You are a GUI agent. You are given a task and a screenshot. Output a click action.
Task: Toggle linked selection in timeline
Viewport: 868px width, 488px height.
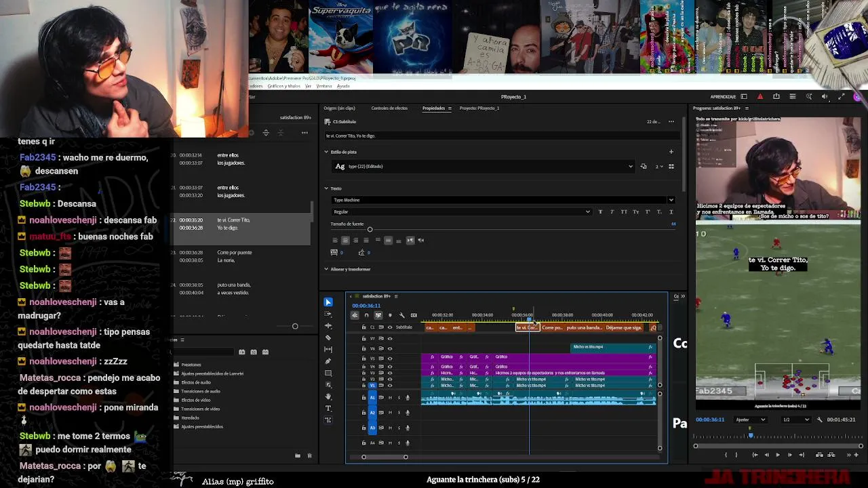[x=378, y=315]
